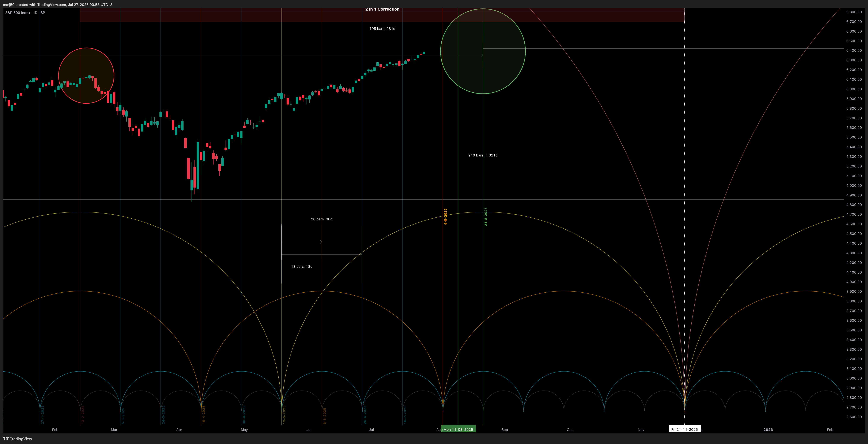
Task: Click the green '21-8-2025' vertical line label
Action: click(x=486, y=217)
